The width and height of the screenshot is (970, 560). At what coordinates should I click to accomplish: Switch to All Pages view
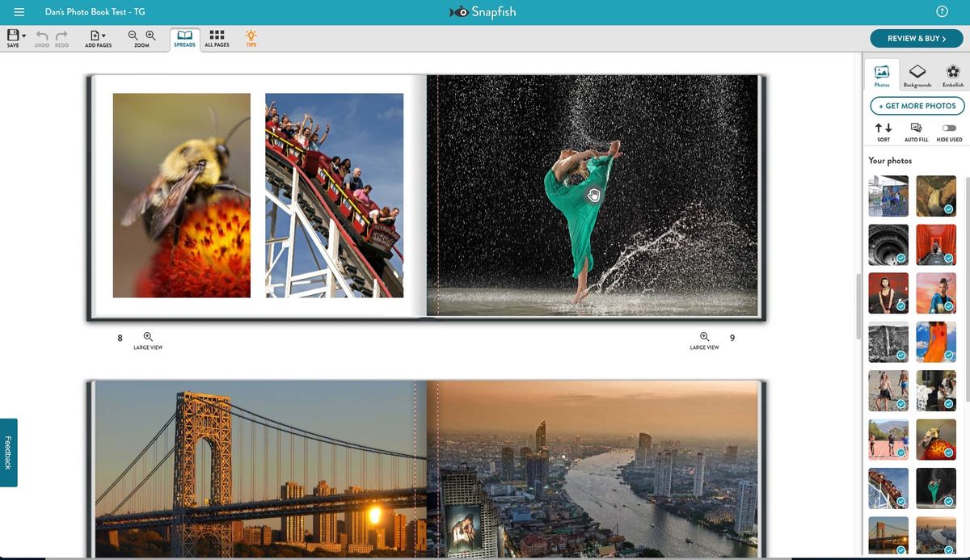[x=216, y=37]
